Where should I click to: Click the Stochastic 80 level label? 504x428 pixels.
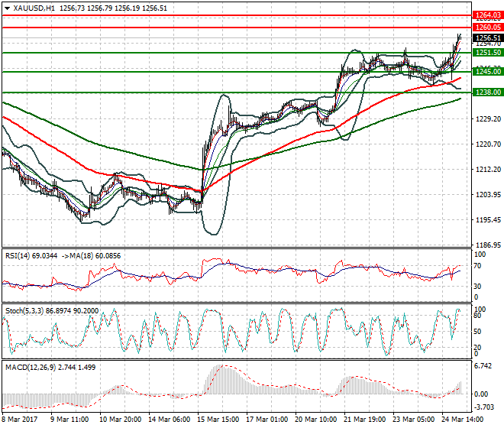pyautogui.click(x=477, y=316)
